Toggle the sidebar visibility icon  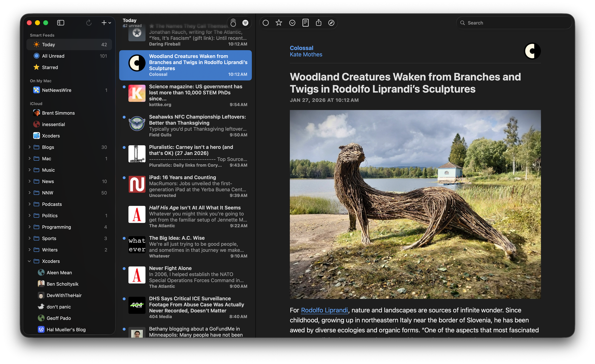[61, 23]
